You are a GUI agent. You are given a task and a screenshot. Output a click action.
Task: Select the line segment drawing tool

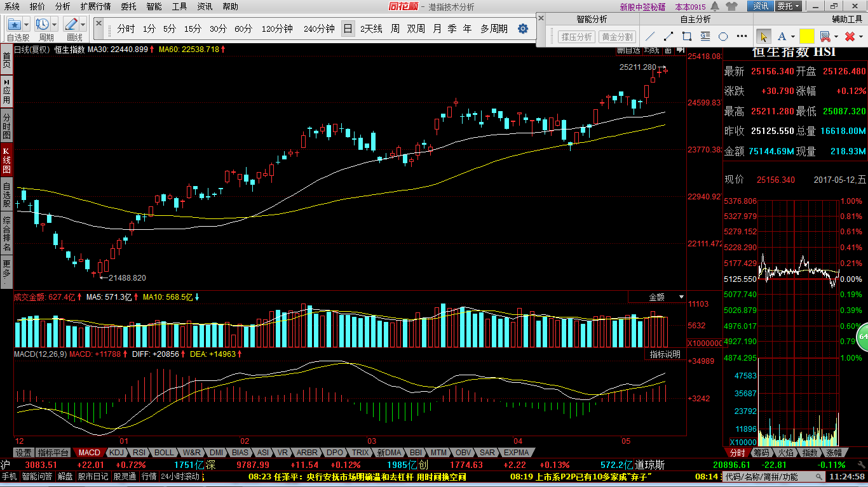pos(668,36)
